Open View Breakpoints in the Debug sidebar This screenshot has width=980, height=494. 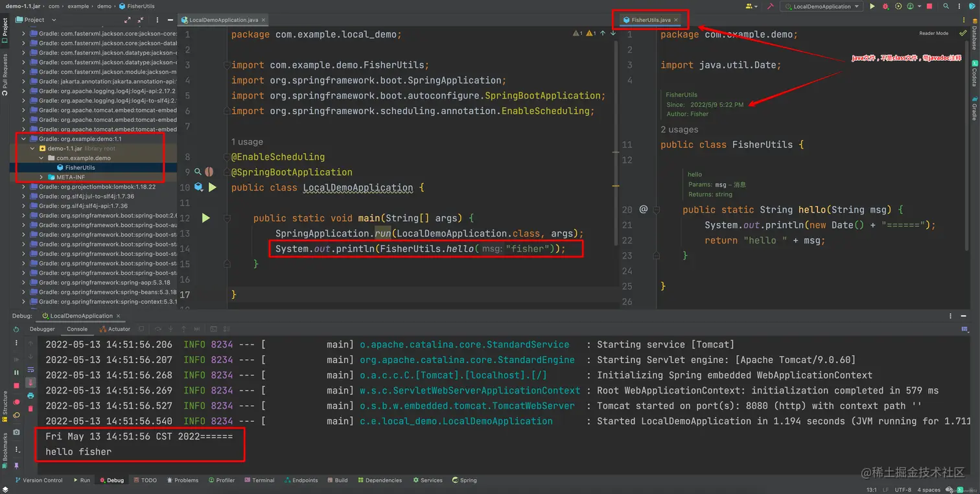click(16, 402)
